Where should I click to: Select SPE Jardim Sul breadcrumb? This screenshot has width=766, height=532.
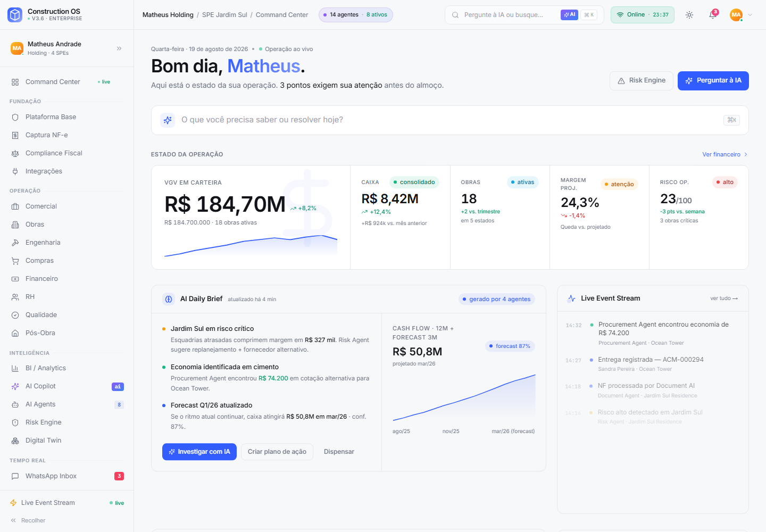224,15
